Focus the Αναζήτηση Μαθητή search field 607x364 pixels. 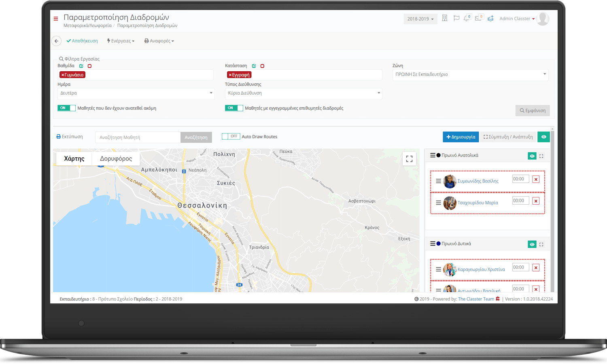[x=138, y=137]
